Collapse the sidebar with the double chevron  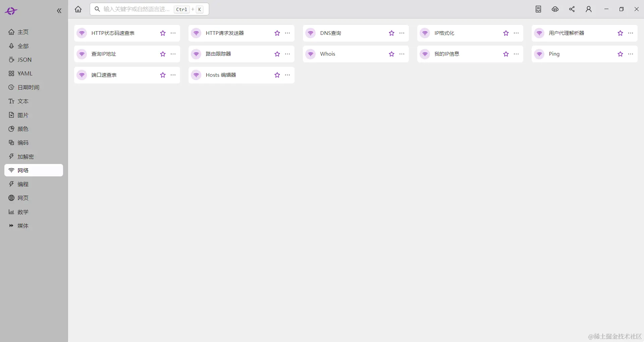(x=59, y=10)
